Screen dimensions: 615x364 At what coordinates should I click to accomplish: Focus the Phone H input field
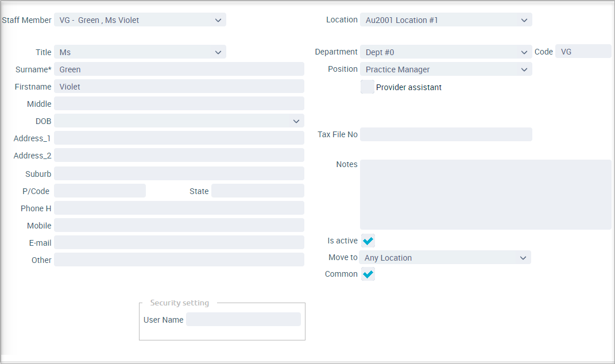(x=179, y=208)
